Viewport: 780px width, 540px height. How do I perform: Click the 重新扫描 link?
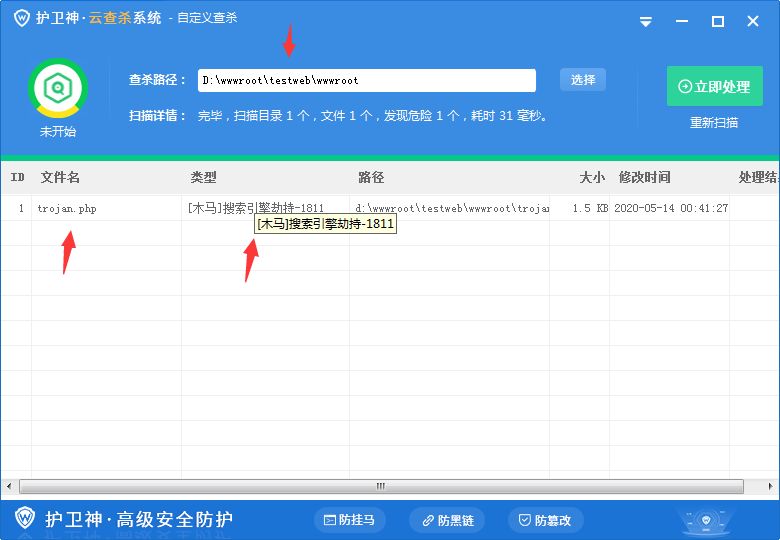[x=714, y=123]
